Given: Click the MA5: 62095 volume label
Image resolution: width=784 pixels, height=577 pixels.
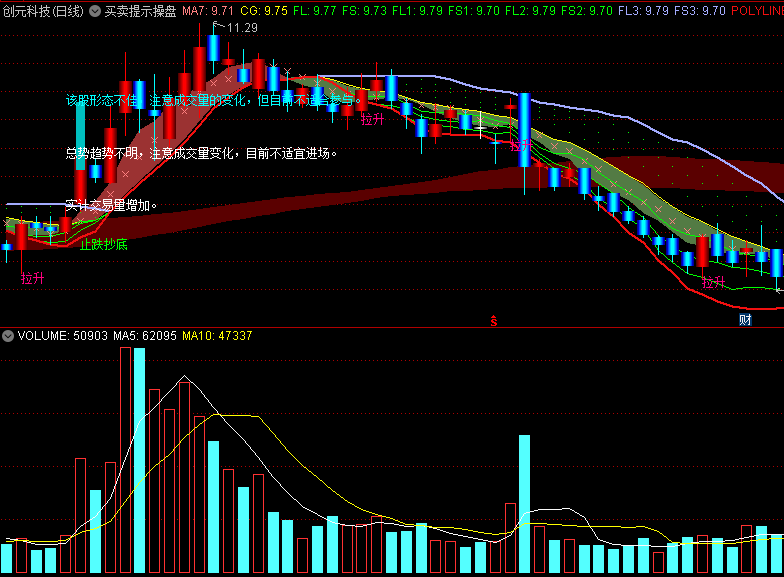Looking at the screenshot, I should pos(144,336).
